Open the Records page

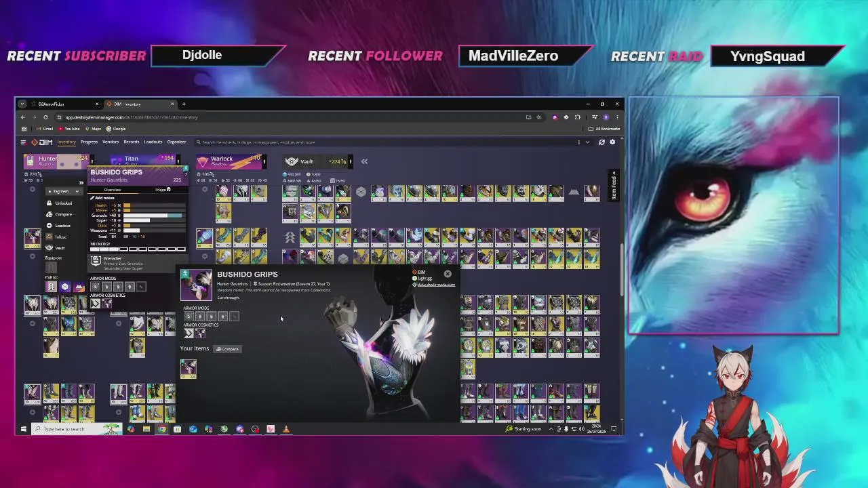click(132, 142)
